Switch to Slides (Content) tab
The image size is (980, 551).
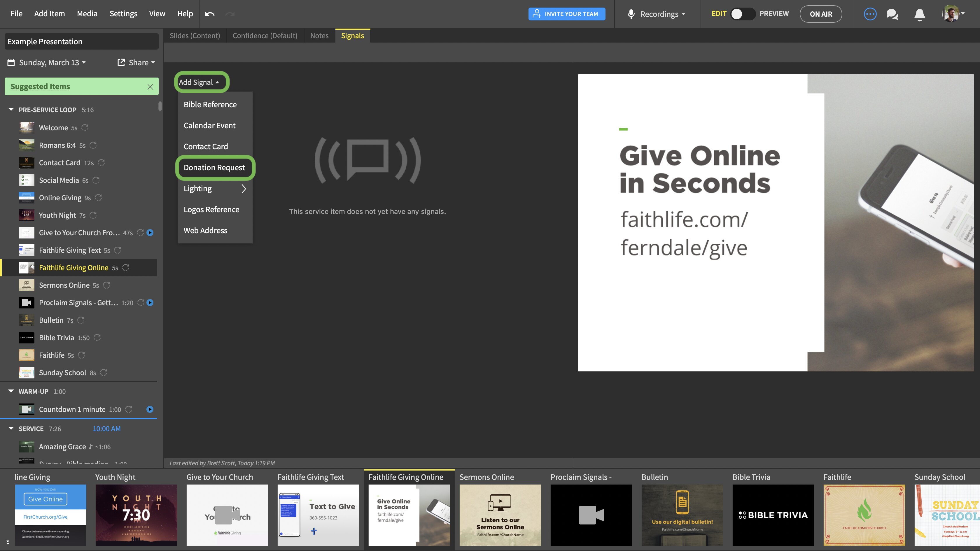pyautogui.click(x=195, y=36)
